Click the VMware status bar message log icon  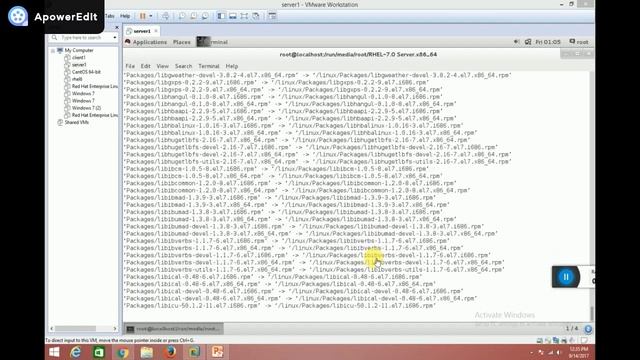pos(584,340)
